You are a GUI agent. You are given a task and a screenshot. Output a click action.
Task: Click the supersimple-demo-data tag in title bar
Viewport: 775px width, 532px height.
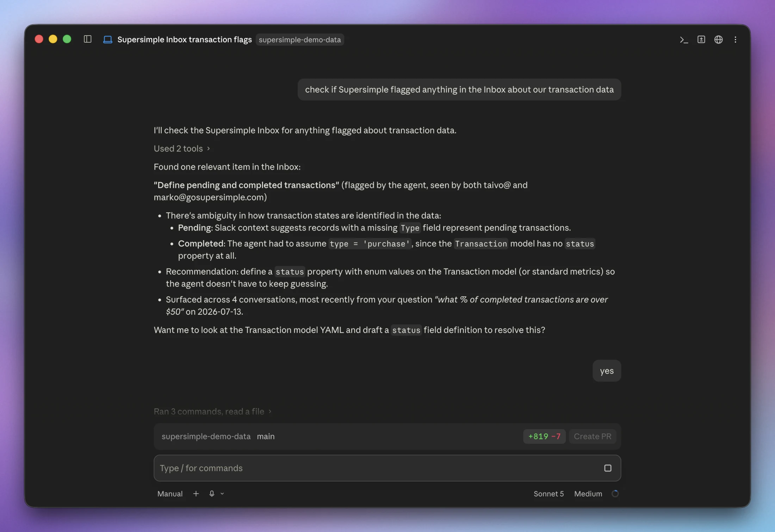[x=300, y=39]
